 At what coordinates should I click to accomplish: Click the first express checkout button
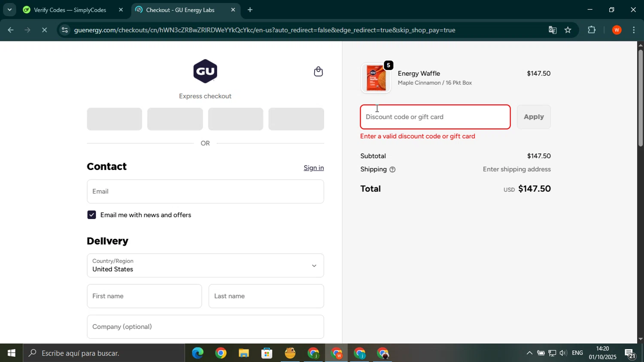pos(114,119)
